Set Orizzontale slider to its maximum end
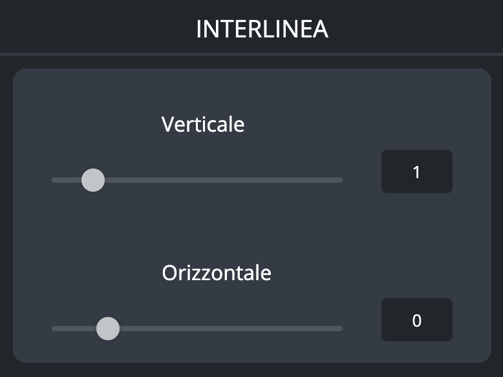503x377 pixels. point(340,328)
